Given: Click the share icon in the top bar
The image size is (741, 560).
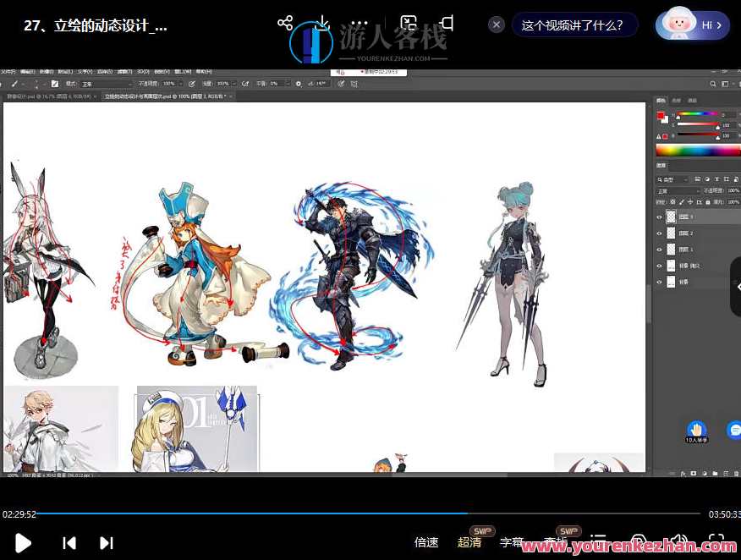Looking at the screenshot, I should click(285, 23).
